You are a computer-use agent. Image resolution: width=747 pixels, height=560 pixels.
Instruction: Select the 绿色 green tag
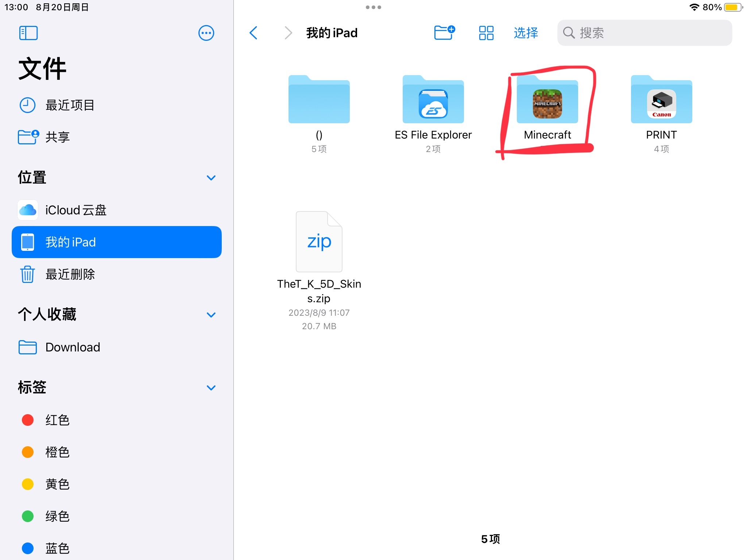coord(117,516)
